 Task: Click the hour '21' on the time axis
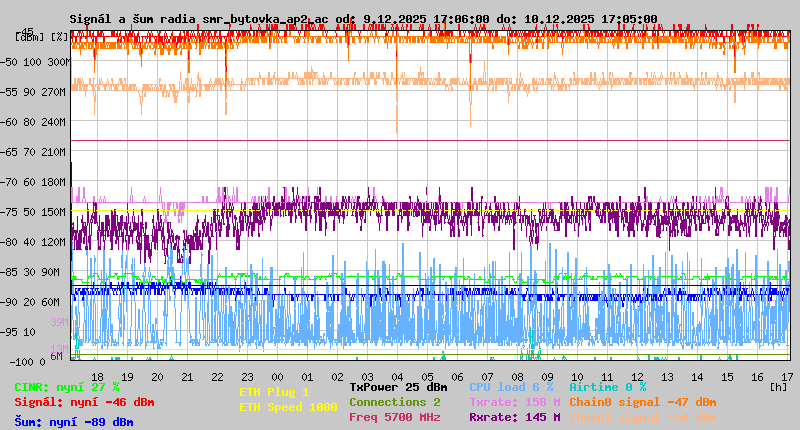(187, 377)
